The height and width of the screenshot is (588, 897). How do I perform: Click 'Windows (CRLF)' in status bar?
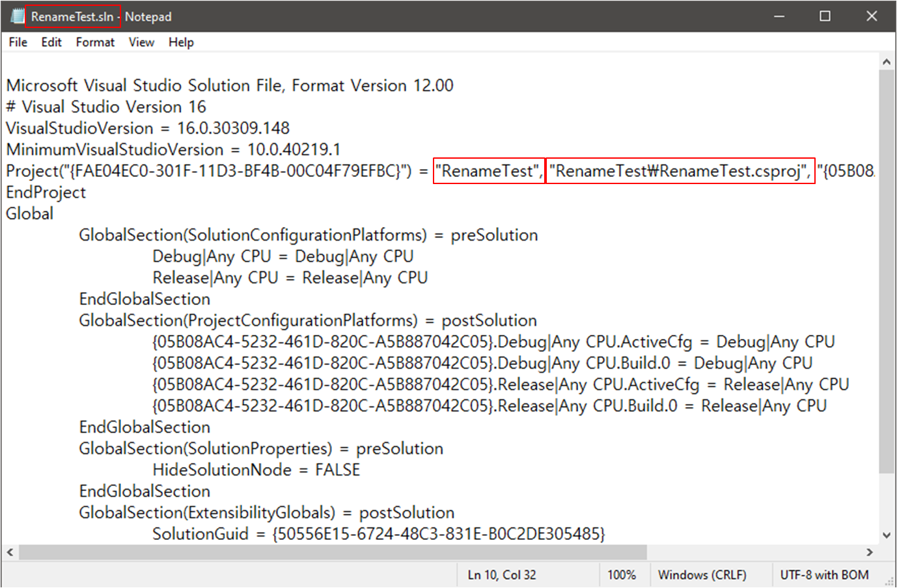tap(702, 575)
